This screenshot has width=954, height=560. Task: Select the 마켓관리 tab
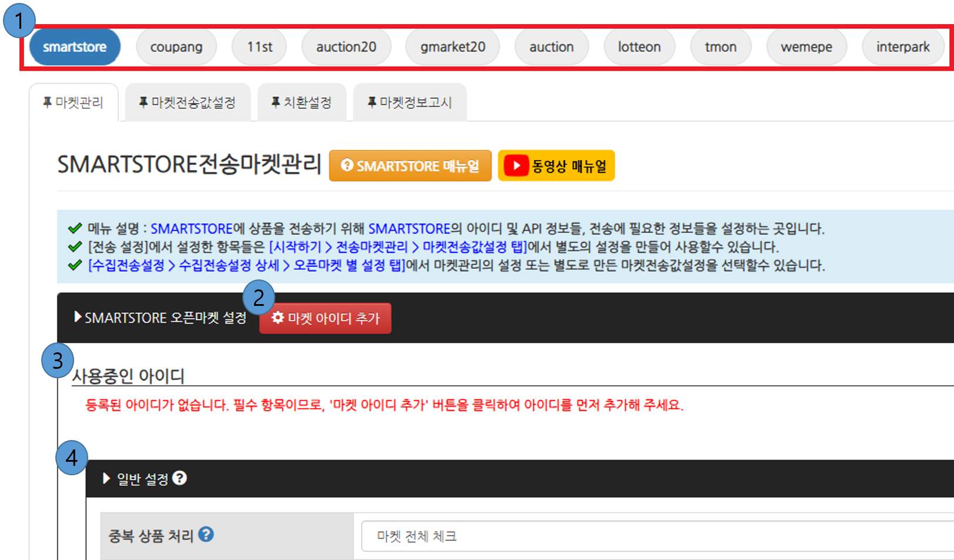(x=74, y=103)
